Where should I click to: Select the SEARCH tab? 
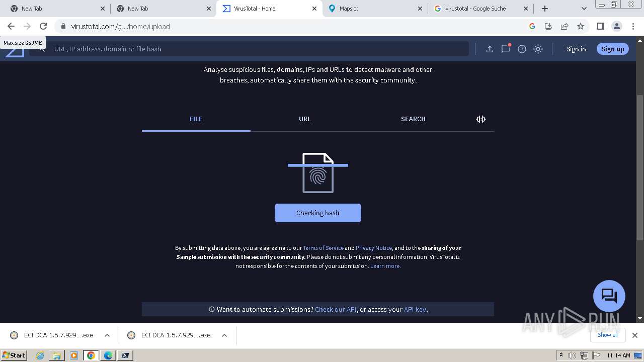(413, 119)
